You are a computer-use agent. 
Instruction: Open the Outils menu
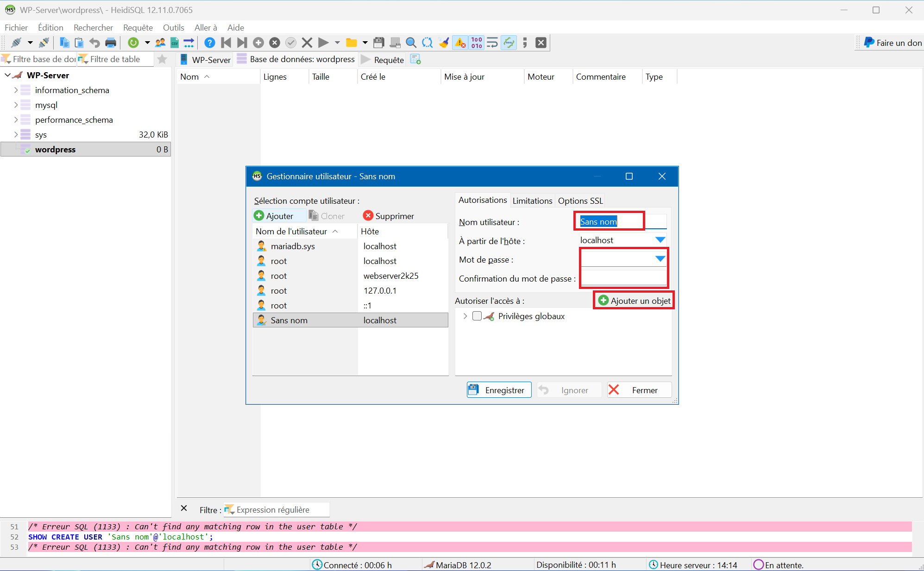(x=173, y=27)
